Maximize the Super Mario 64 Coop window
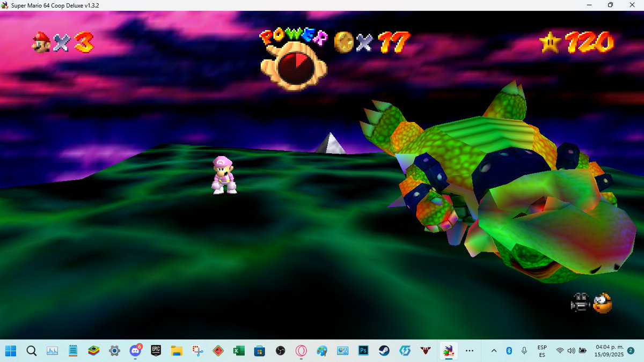644x362 pixels. [x=610, y=5]
